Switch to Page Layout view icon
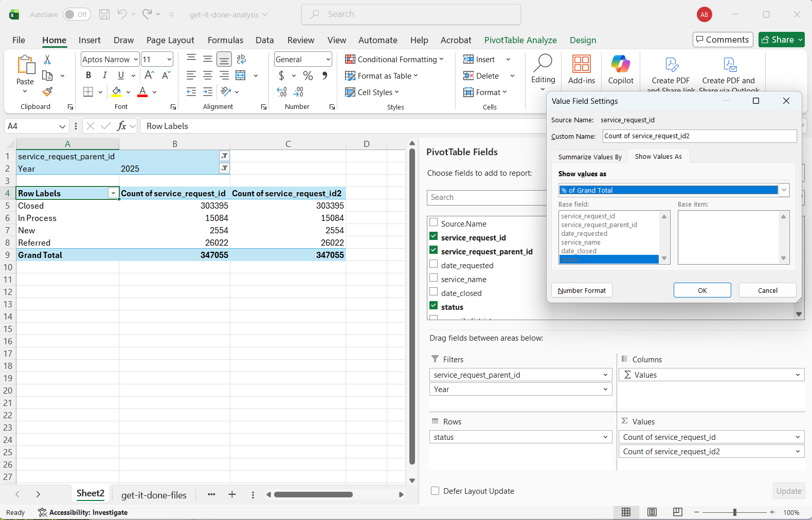Viewport: 812px width, 520px height. tap(652, 512)
